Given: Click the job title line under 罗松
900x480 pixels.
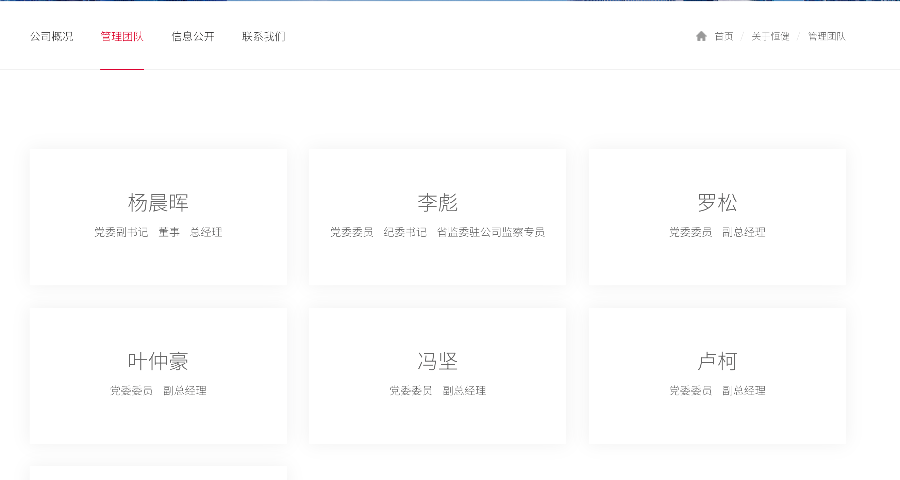Looking at the screenshot, I should (x=717, y=232).
